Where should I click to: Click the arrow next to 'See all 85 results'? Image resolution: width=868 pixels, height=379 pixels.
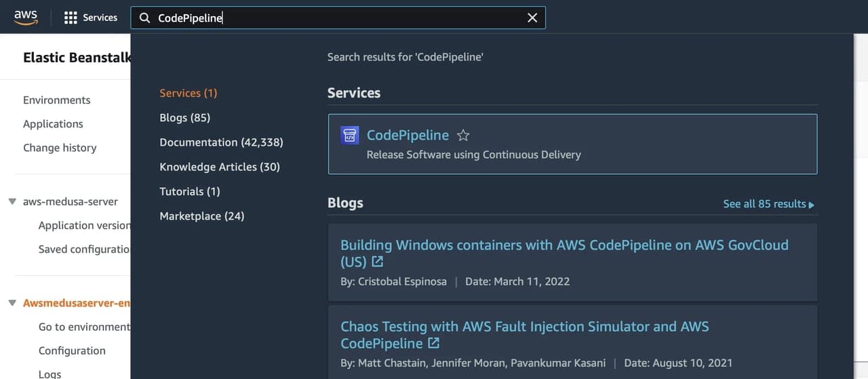pos(812,204)
